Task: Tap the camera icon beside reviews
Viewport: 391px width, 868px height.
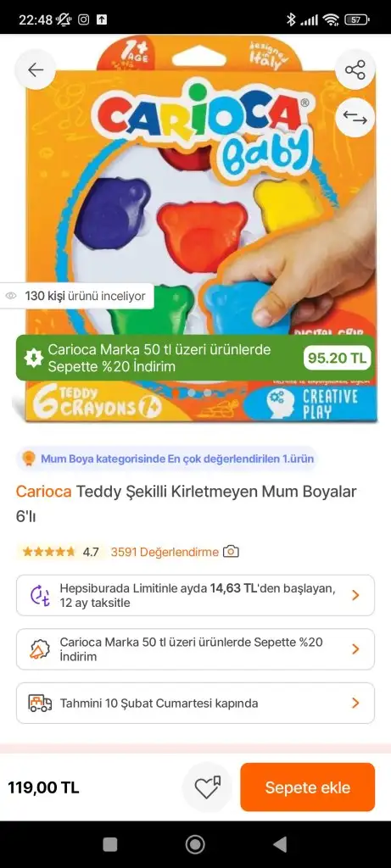Action: [x=231, y=551]
